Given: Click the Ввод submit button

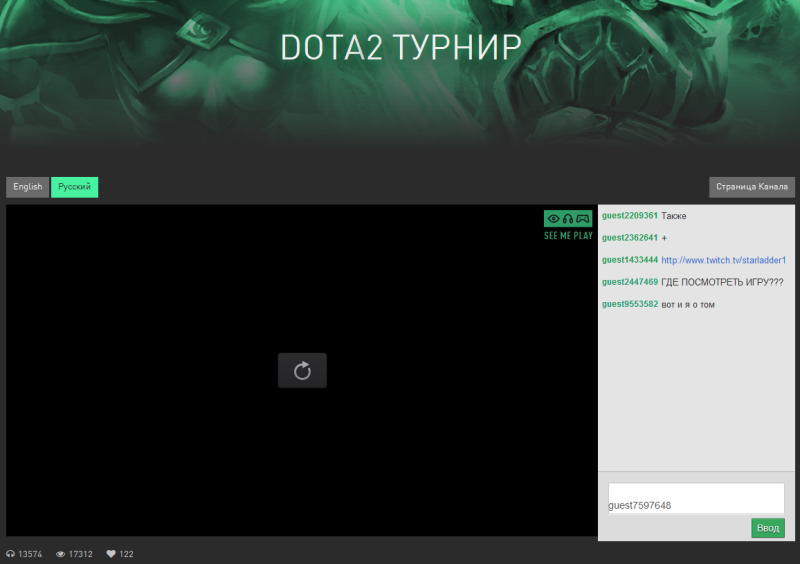Looking at the screenshot, I should (767, 528).
